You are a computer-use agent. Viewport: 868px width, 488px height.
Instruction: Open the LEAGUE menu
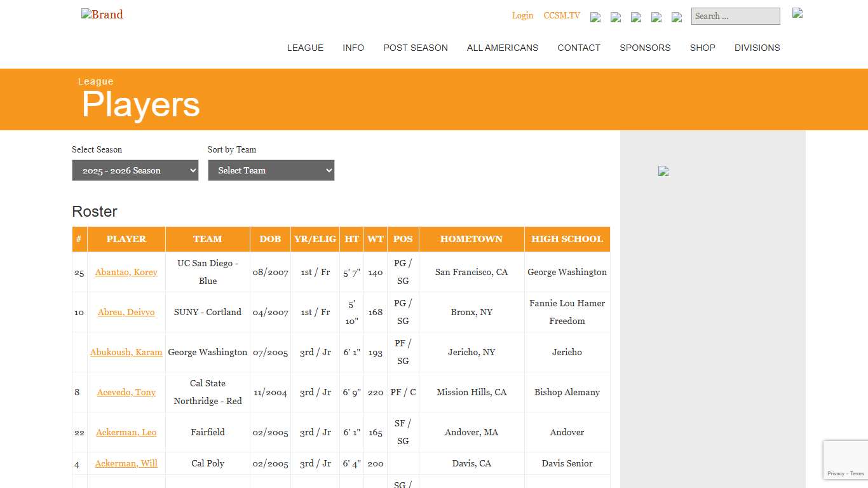tap(305, 48)
